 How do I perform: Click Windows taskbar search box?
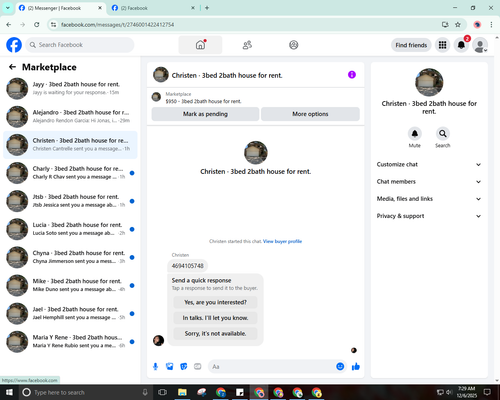pos(85,392)
